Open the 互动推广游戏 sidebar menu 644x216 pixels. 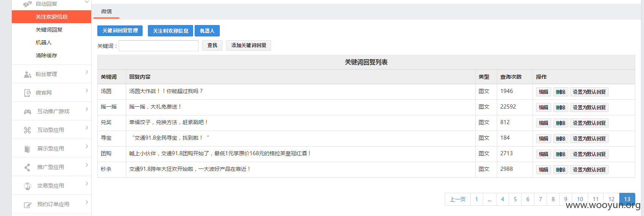pos(52,111)
